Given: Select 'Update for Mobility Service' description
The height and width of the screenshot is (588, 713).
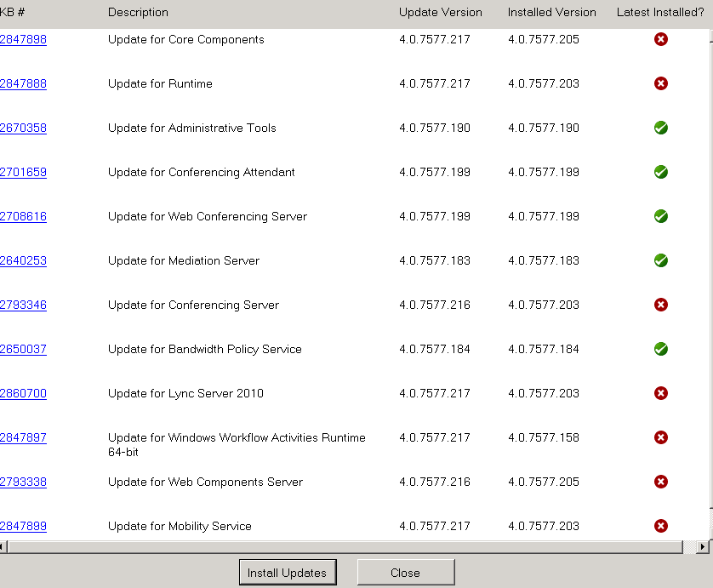Looking at the screenshot, I should 180,526.
